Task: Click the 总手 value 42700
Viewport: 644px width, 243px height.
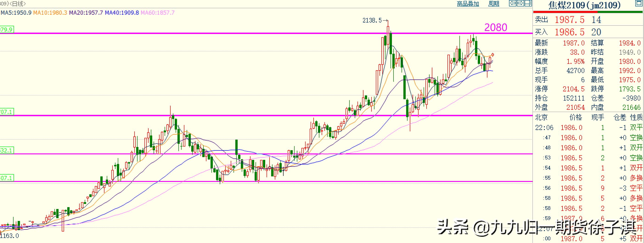Action: [x=575, y=71]
